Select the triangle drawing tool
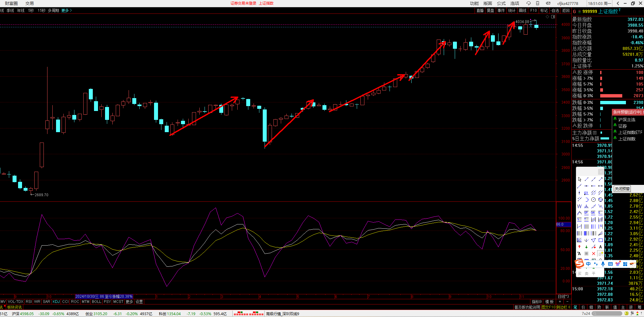The image size is (644, 317). point(593,240)
